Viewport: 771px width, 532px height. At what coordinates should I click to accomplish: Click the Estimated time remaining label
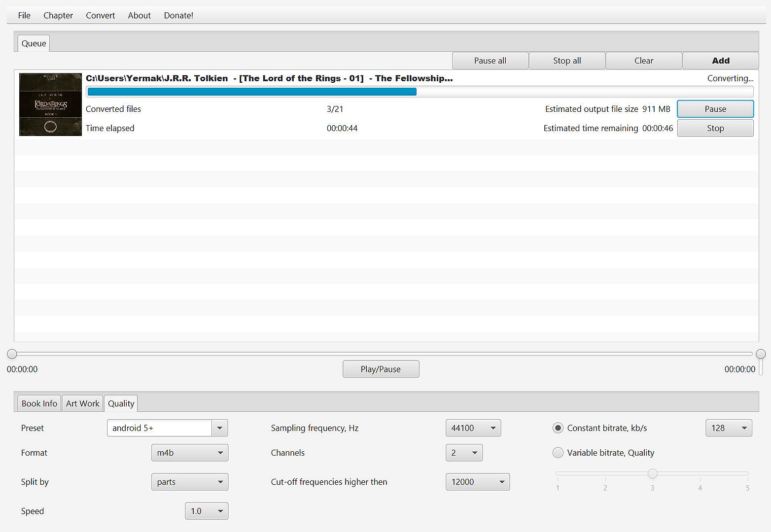[591, 128]
